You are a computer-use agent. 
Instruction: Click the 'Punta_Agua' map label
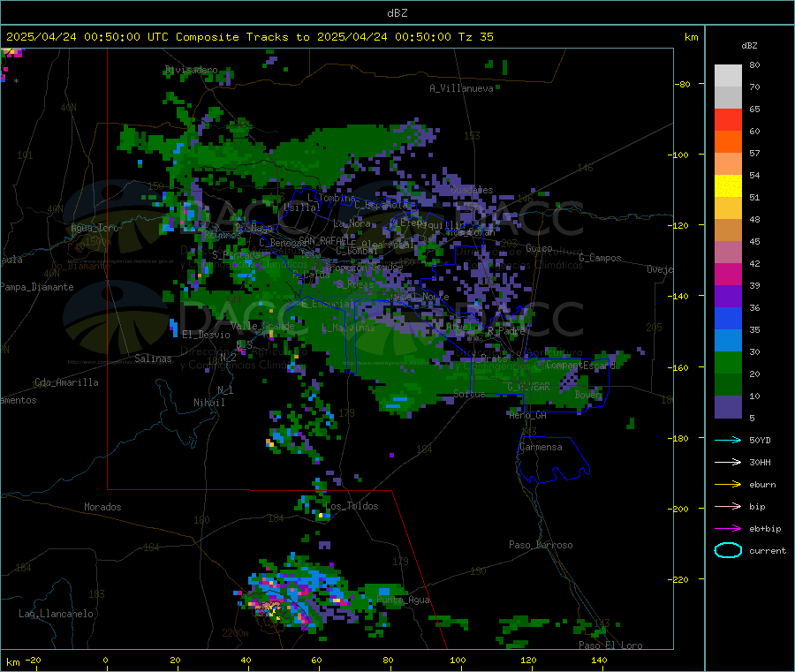pos(403,600)
